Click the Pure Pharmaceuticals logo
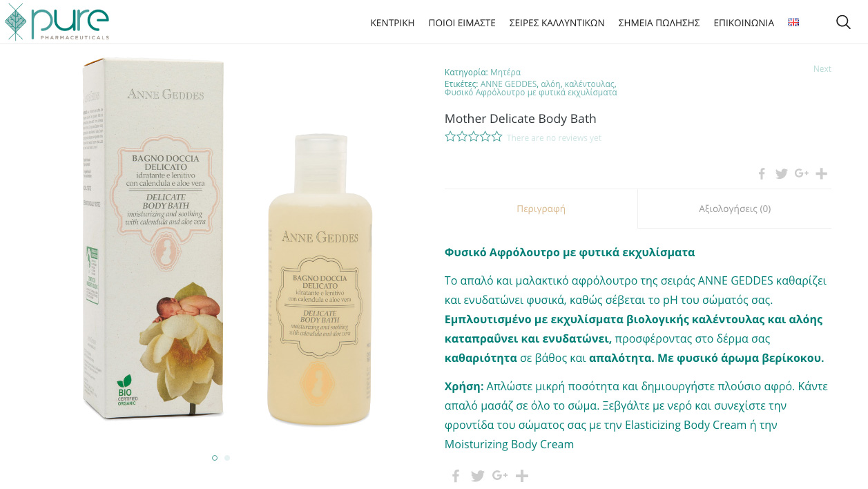The image size is (868, 489). click(x=57, y=22)
